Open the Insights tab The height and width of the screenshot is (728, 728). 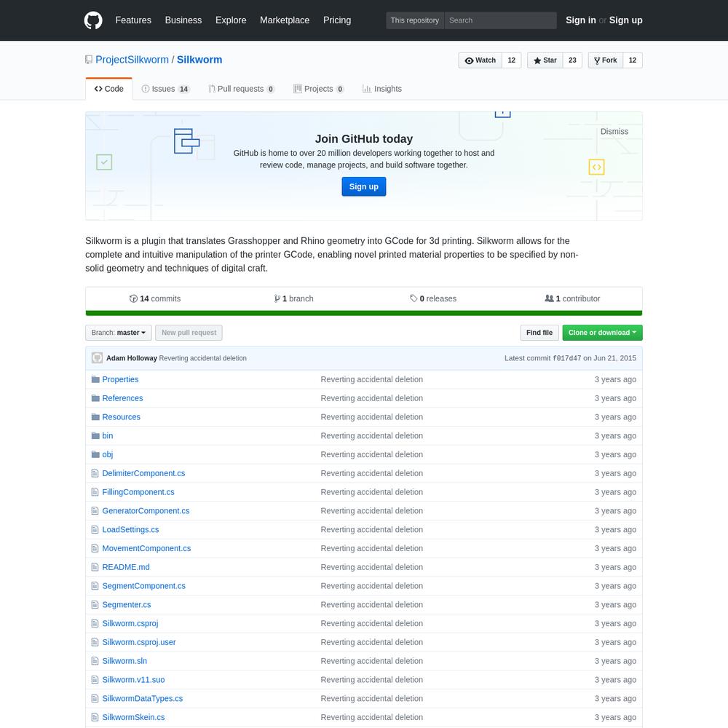coord(382,89)
